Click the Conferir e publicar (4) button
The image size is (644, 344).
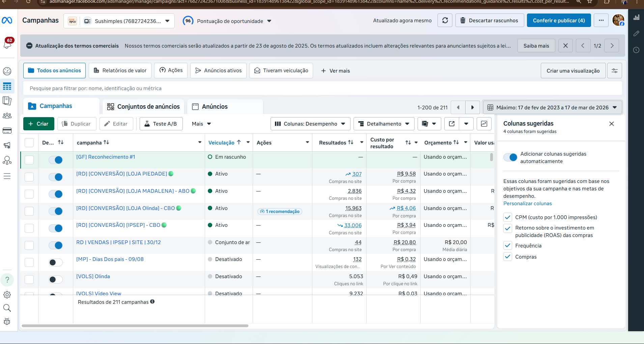point(558,20)
